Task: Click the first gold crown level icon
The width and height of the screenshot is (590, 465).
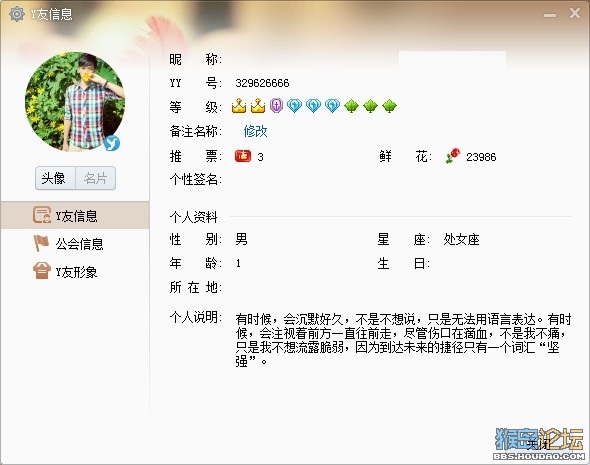Action: pyautogui.click(x=239, y=106)
